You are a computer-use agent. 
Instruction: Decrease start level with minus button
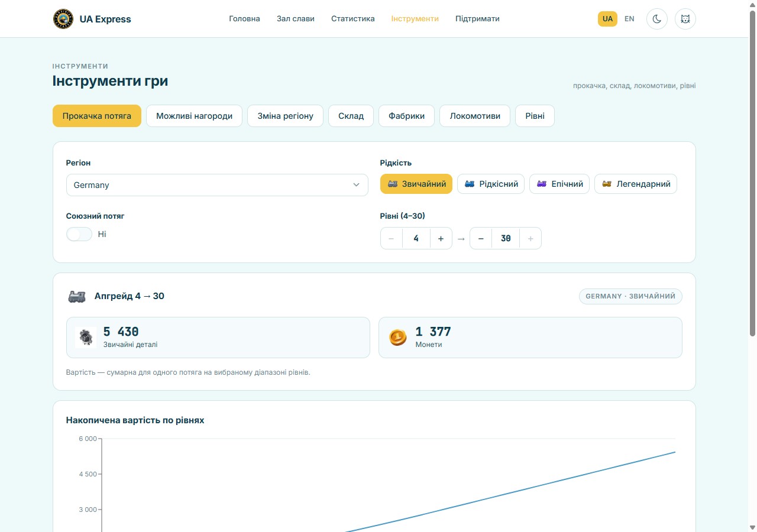tap(392, 238)
